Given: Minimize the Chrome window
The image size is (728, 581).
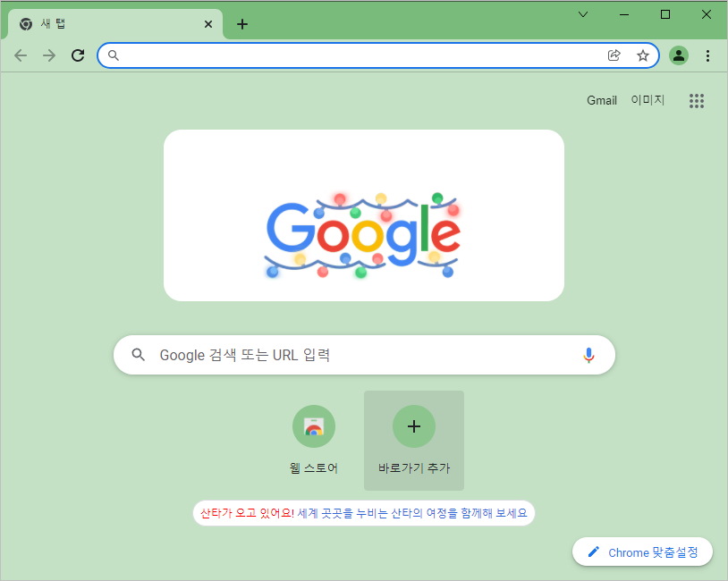Looking at the screenshot, I should tap(624, 14).
